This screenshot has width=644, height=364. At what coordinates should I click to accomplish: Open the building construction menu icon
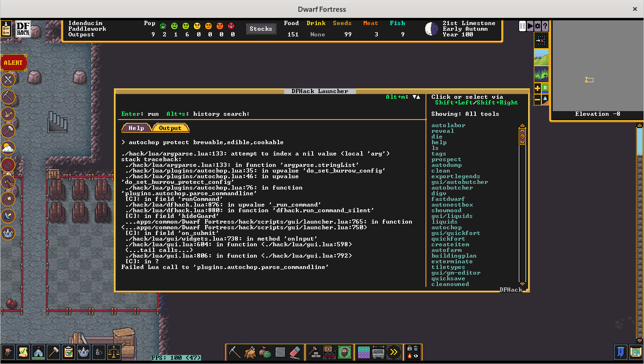click(x=314, y=352)
